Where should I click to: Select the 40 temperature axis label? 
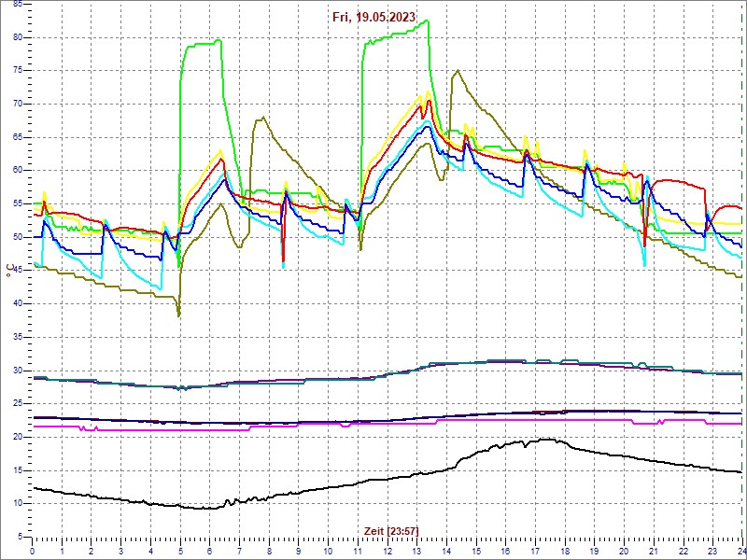(17, 304)
